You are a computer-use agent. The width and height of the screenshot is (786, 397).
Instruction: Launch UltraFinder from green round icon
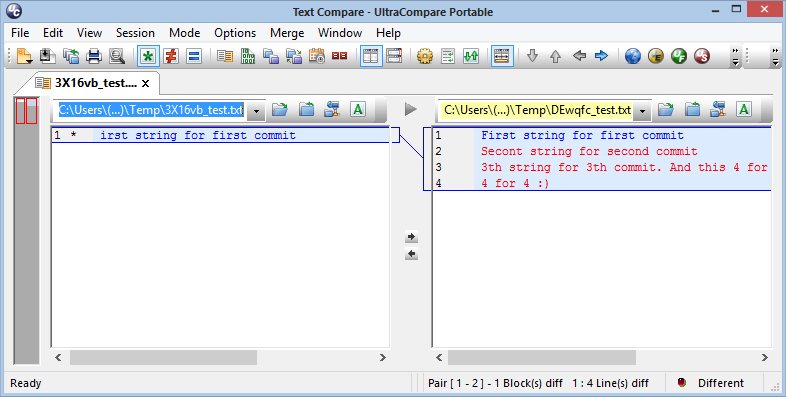pos(679,56)
